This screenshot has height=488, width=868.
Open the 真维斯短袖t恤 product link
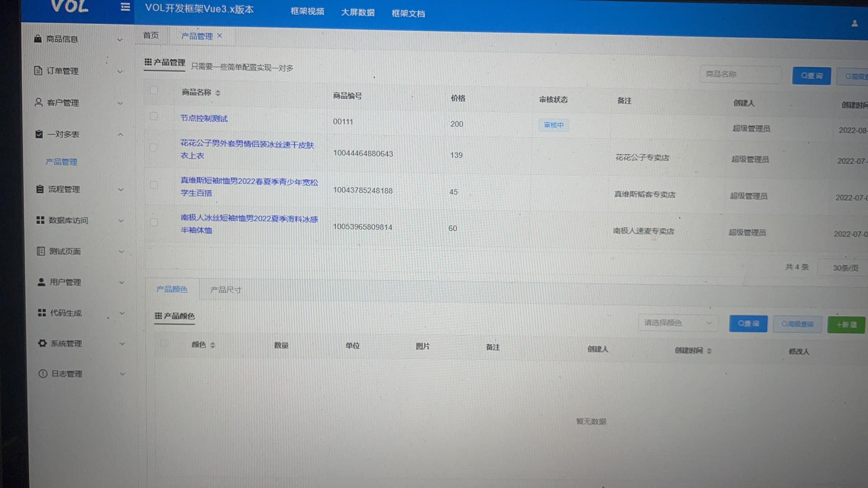(249, 187)
